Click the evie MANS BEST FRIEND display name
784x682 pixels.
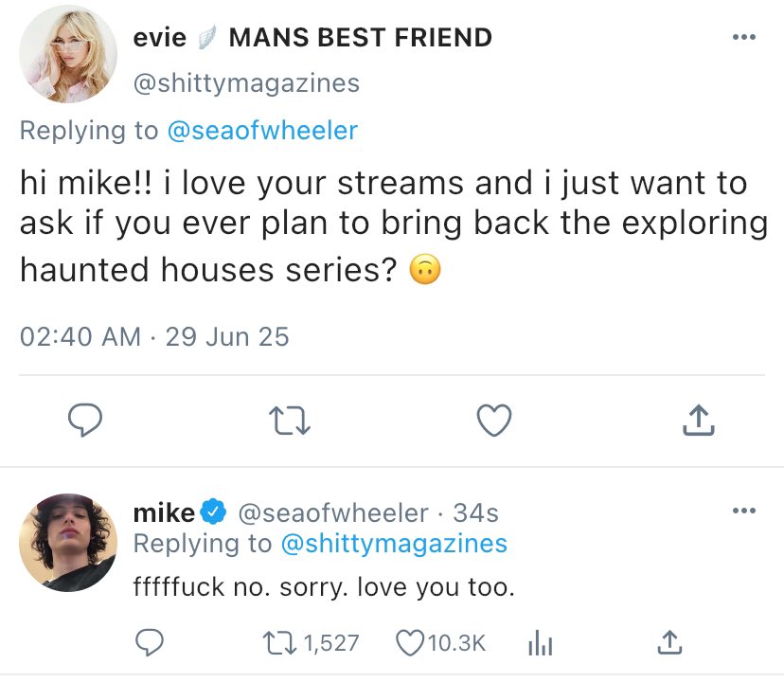coord(312,38)
